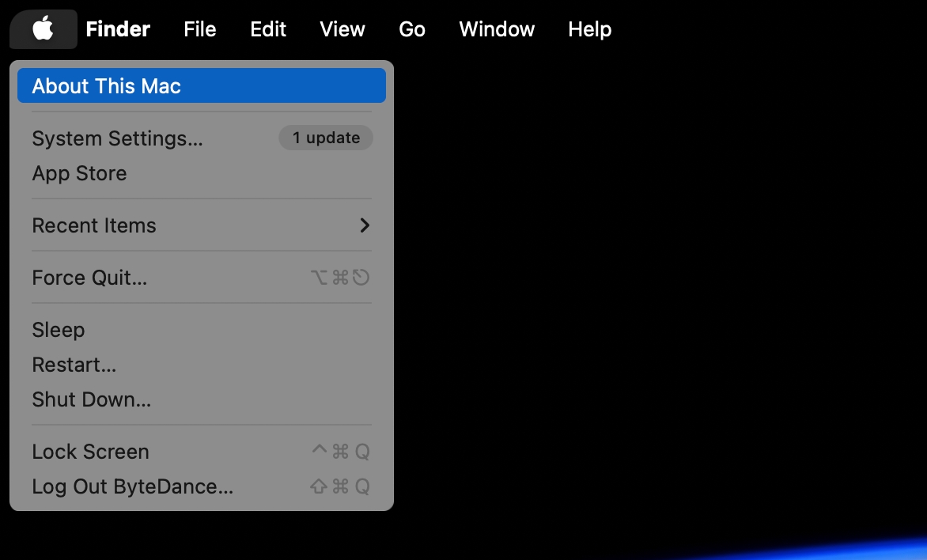Click the '1 update' badge
Image resolution: width=927 pixels, height=560 pixels.
(x=326, y=138)
